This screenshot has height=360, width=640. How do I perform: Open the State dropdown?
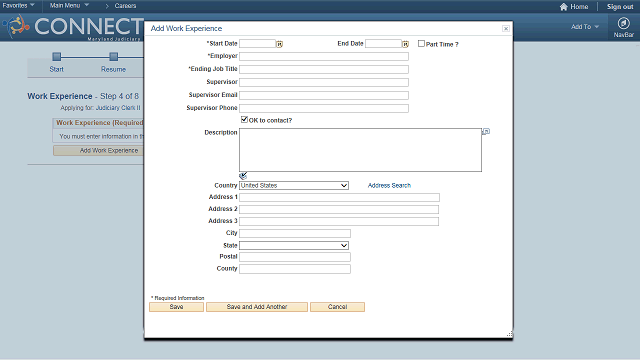[x=294, y=245]
